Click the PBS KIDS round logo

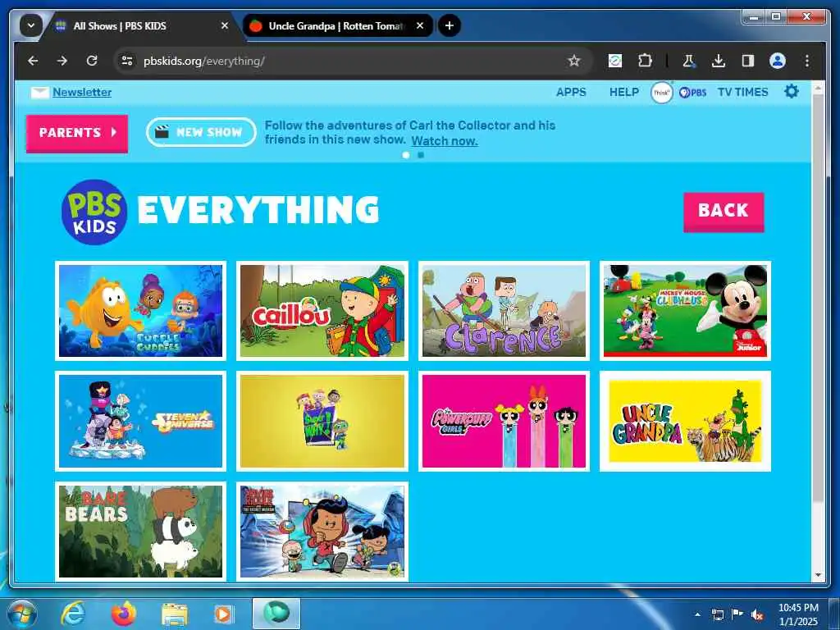[94, 212]
